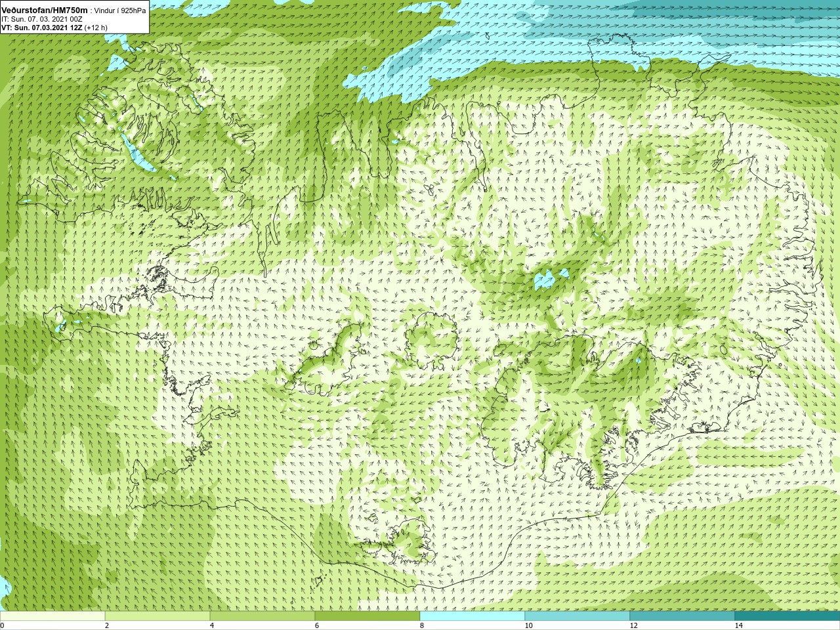Click the legend value '12'
The width and height of the screenshot is (840, 630).
[x=633, y=625]
